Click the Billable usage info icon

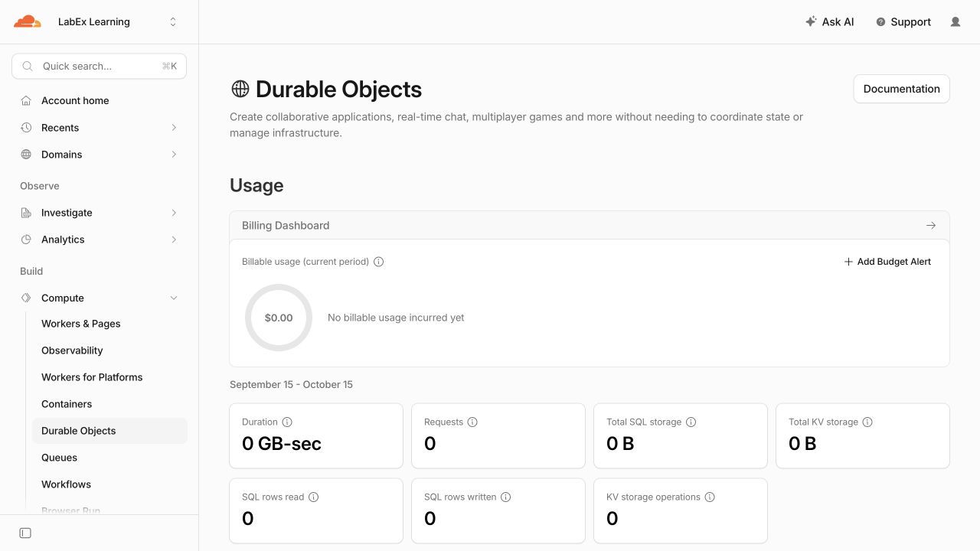coord(378,262)
